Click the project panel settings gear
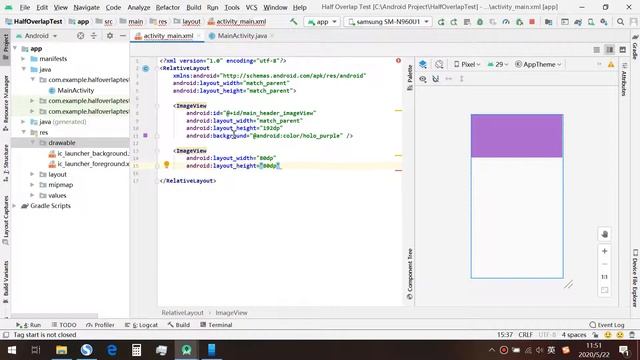640x360 pixels. pyautogui.click(x=110, y=36)
